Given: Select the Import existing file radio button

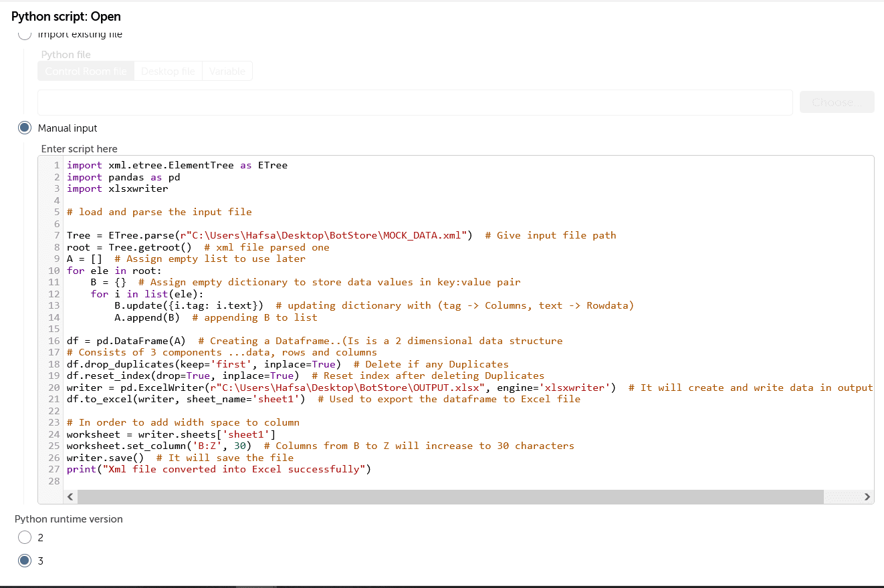Looking at the screenshot, I should 25,34.
